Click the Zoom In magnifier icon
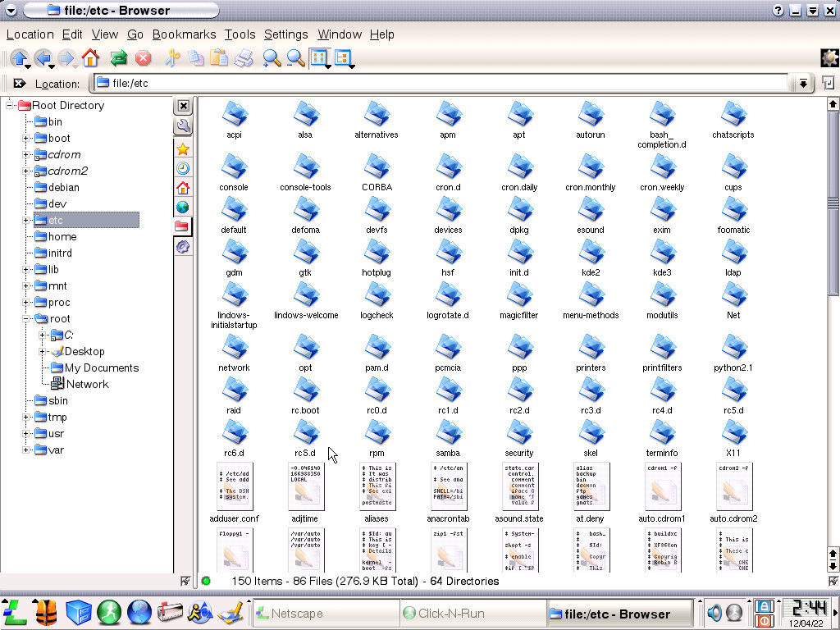Image resolution: width=840 pixels, height=630 pixels. tap(271, 58)
